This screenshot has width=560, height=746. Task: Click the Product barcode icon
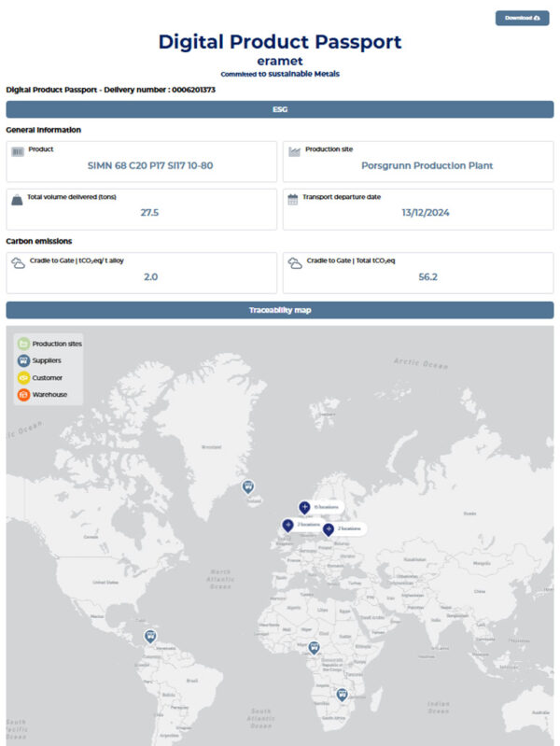17,150
